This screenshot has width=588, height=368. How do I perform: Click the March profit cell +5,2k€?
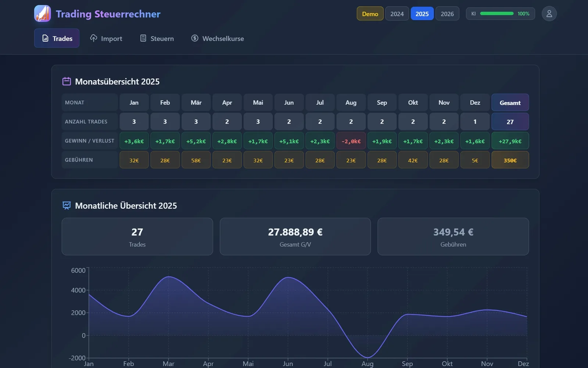pos(196,141)
